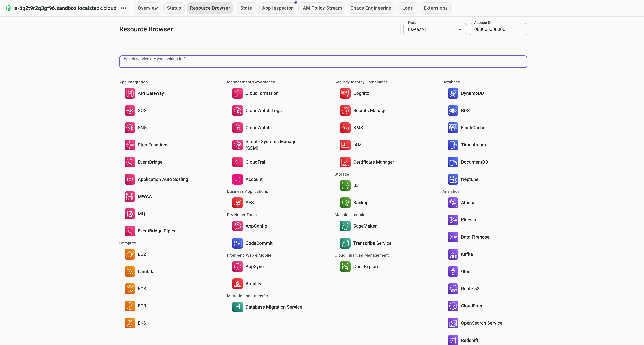Viewport: 644px width, 345px height.
Task: Switch to the Extensions tab
Action: point(436,8)
